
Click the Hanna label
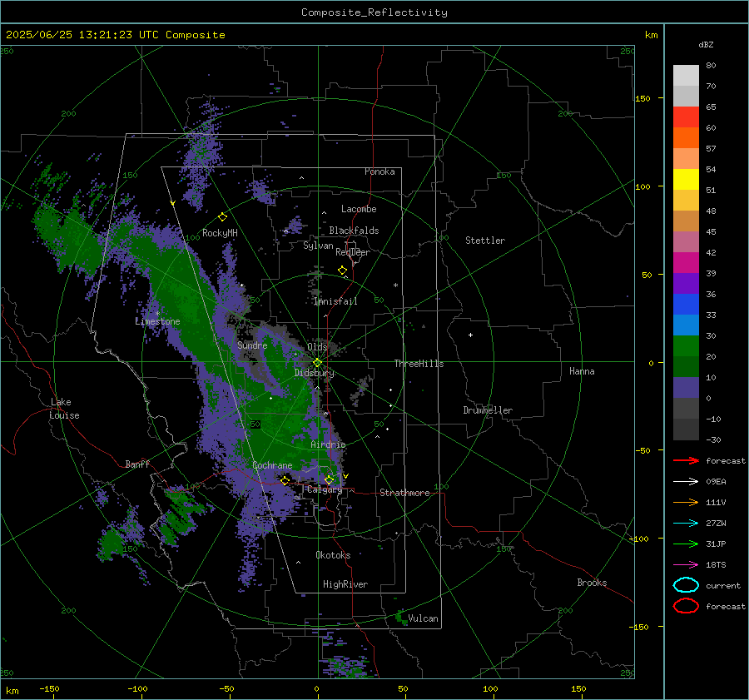tap(582, 371)
